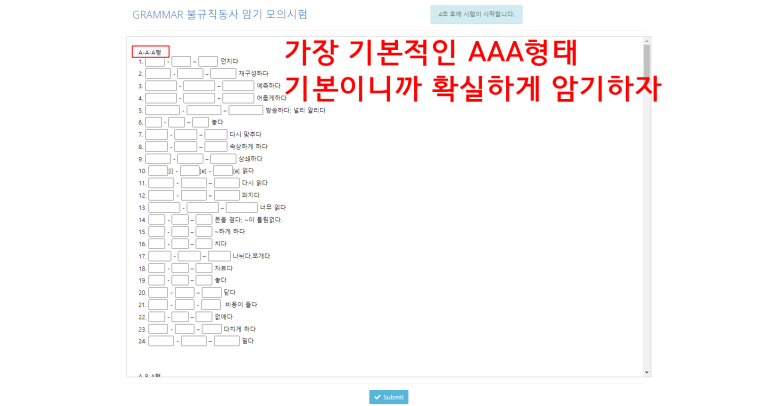Focus third input box of row 13
The image size is (773, 406).
click(x=242, y=207)
